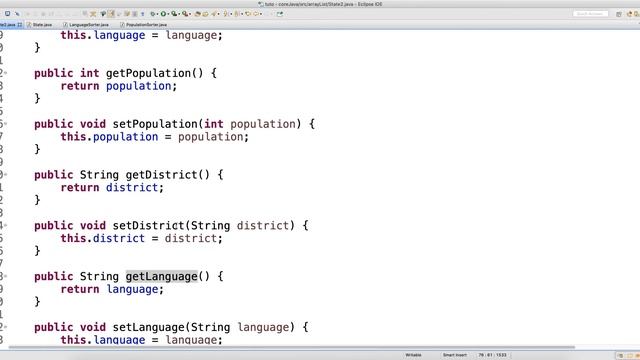Click 'return language;' statement

pos(112,289)
